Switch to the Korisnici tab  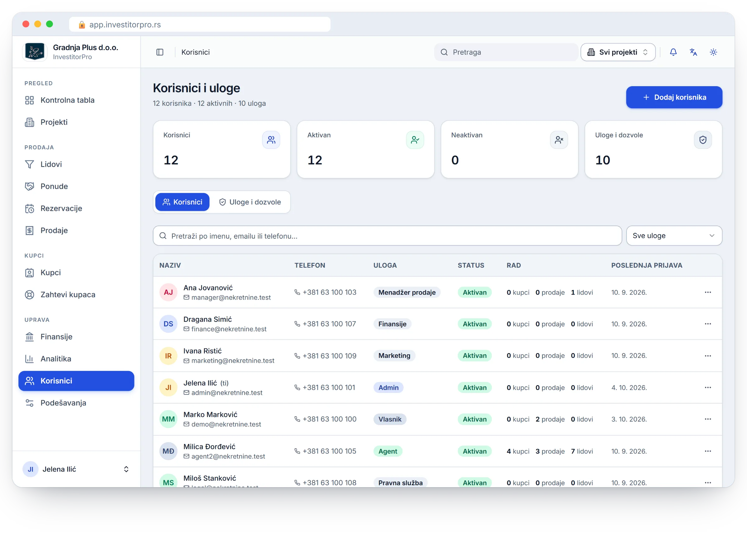click(x=182, y=202)
